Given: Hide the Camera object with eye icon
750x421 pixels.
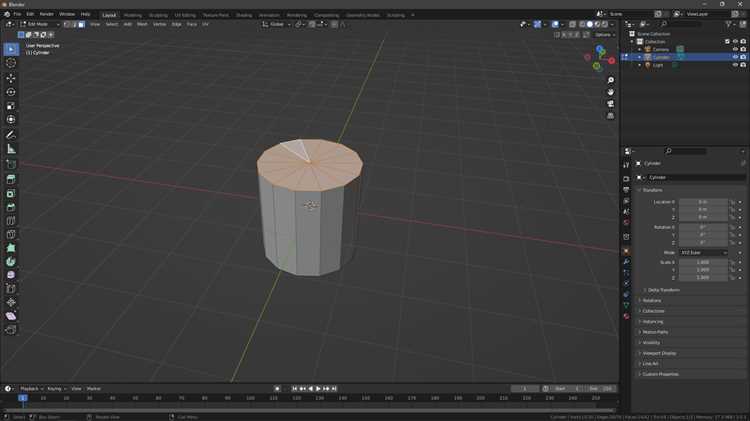Looking at the screenshot, I should tap(735, 49).
